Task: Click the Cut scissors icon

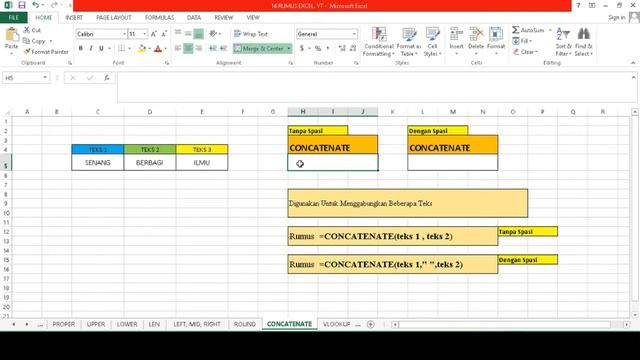Action: 27,30
